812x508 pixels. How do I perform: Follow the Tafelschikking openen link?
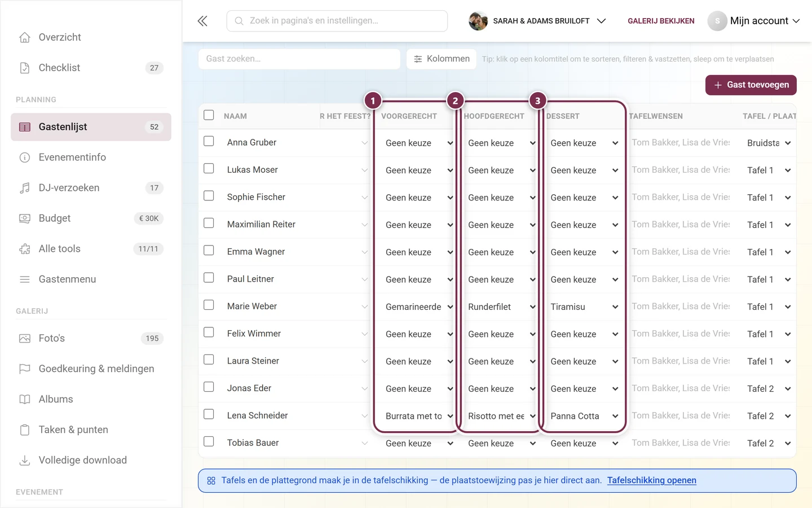[652, 480]
